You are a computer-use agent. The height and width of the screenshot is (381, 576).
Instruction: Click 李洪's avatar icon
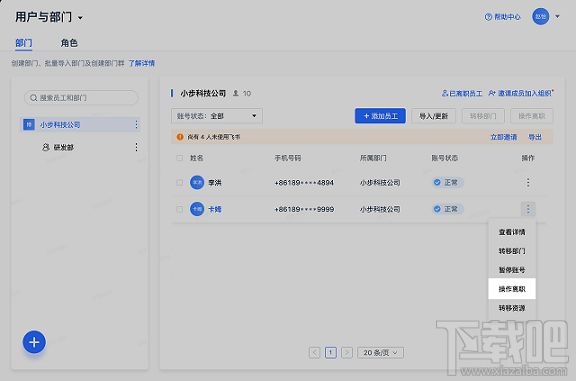[197, 182]
